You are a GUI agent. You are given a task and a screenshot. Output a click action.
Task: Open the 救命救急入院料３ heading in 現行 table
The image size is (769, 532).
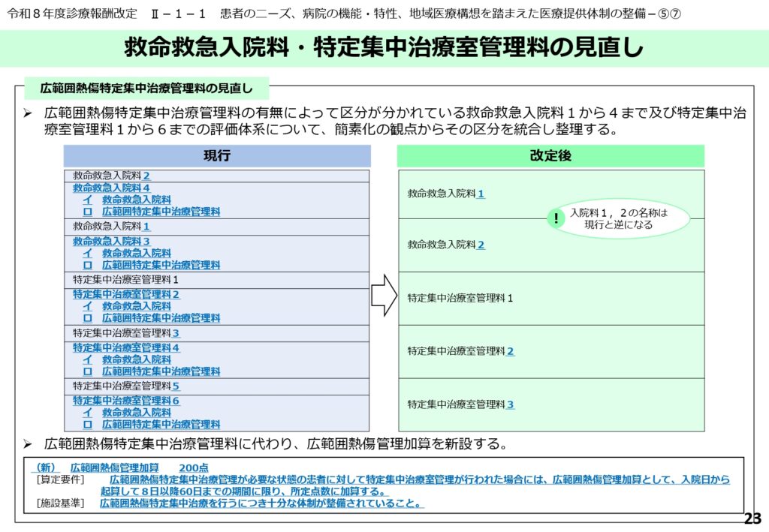pyautogui.click(x=111, y=242)
